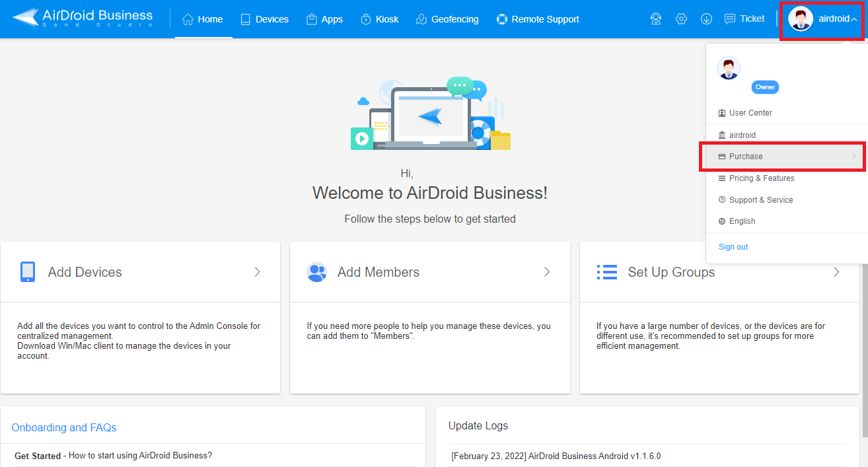Screen dimensions: 868x467
Task: Click the download icon in header
Action: coord(706,19)
